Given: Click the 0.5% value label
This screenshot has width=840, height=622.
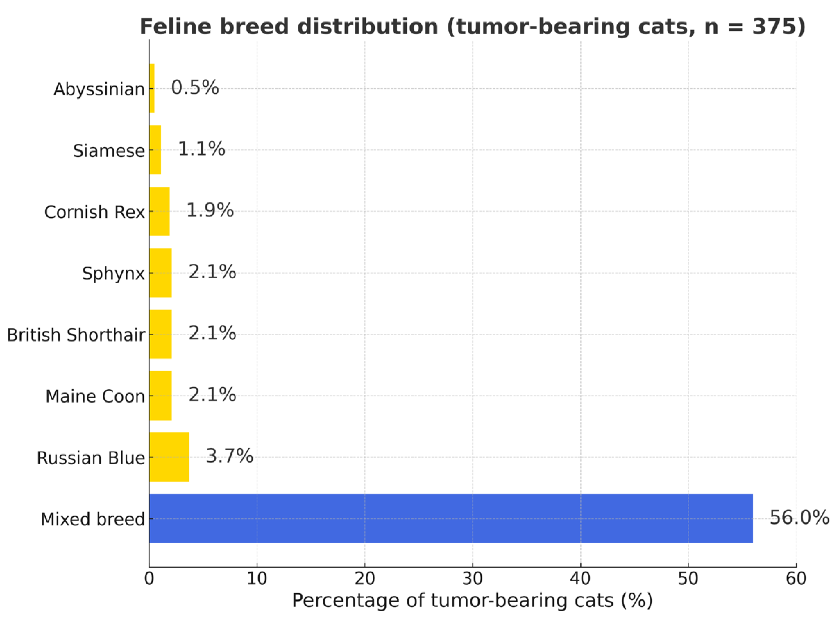Looking at the screenshot, I should [195, 88].
